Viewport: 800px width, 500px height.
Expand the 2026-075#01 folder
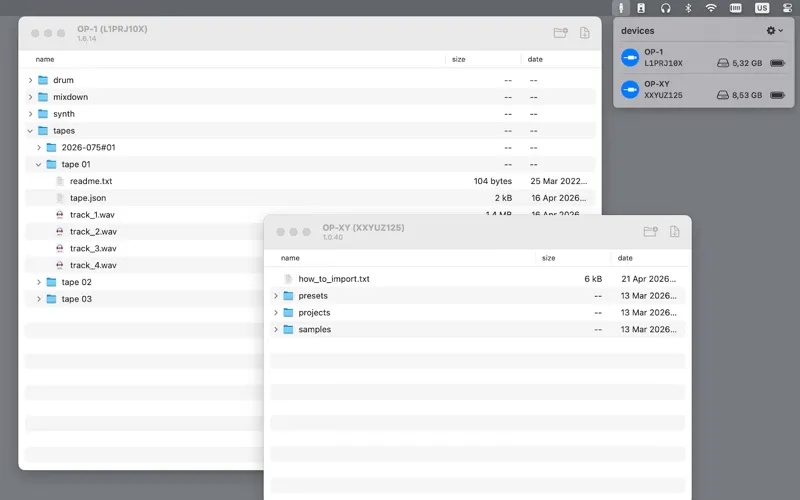pyautogui.click(x=39, y=147)
